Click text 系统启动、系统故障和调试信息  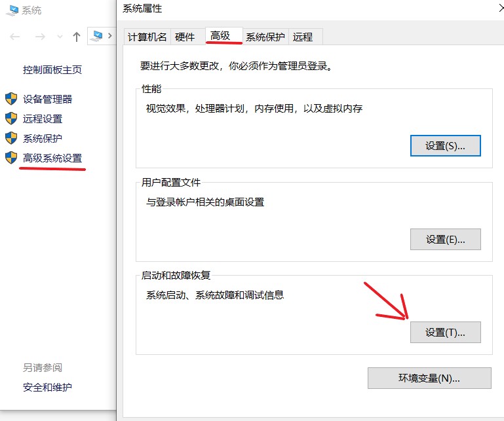pos(215,295)
